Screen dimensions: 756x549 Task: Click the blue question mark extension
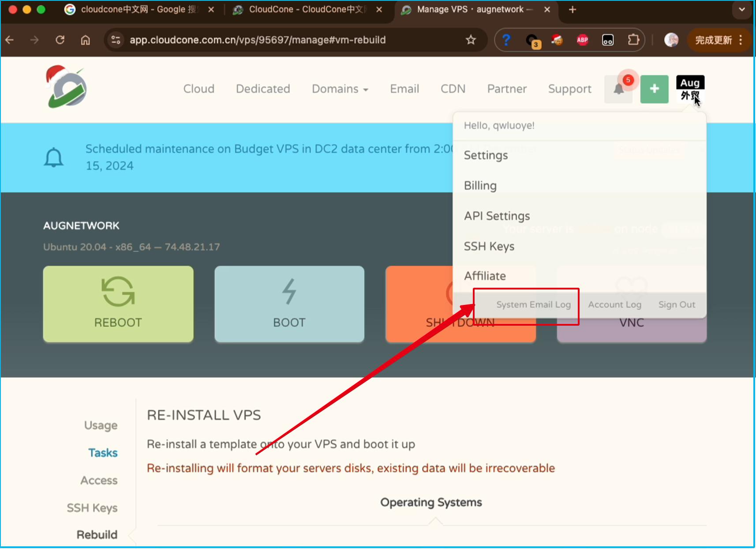506,40
